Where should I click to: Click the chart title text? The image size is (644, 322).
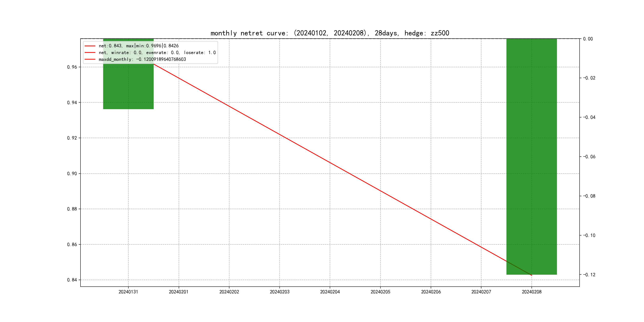click(330, 33)
